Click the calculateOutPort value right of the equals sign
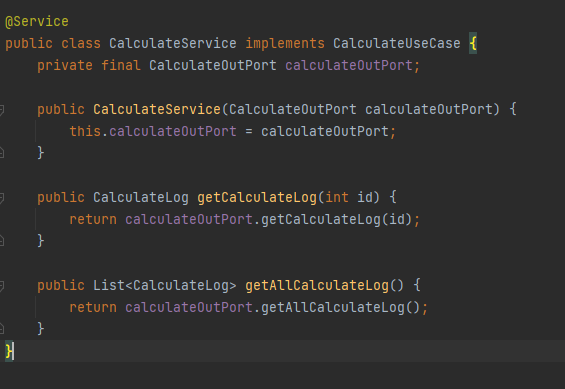Screen dimensions: 565x389 point(325,131)
